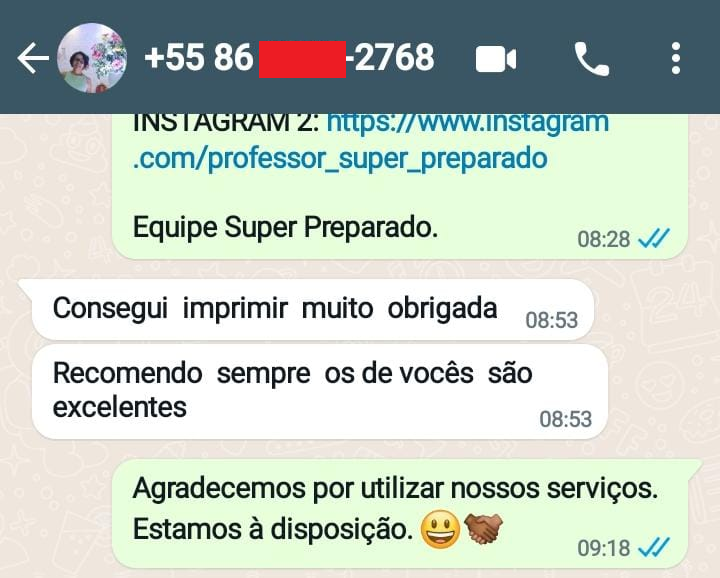Image resolution: width=720 pixels, height=578 pixels.
Task: Tap the handshake emoji
Action: pos(484,528)
